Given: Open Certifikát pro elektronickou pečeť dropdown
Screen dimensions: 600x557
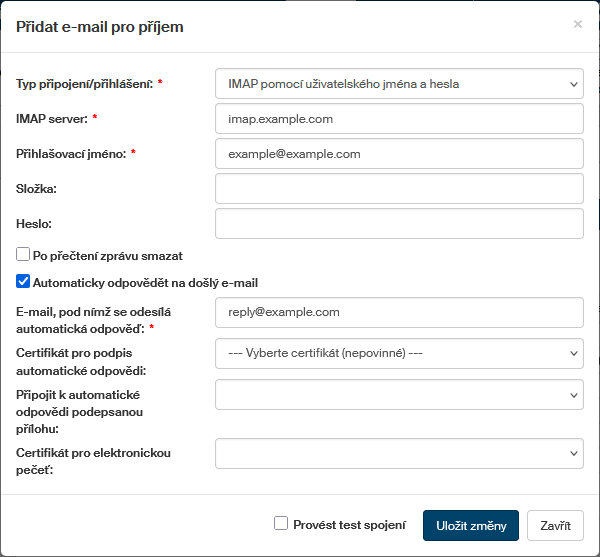Looking at the screenshot, I should coord(399,453).
